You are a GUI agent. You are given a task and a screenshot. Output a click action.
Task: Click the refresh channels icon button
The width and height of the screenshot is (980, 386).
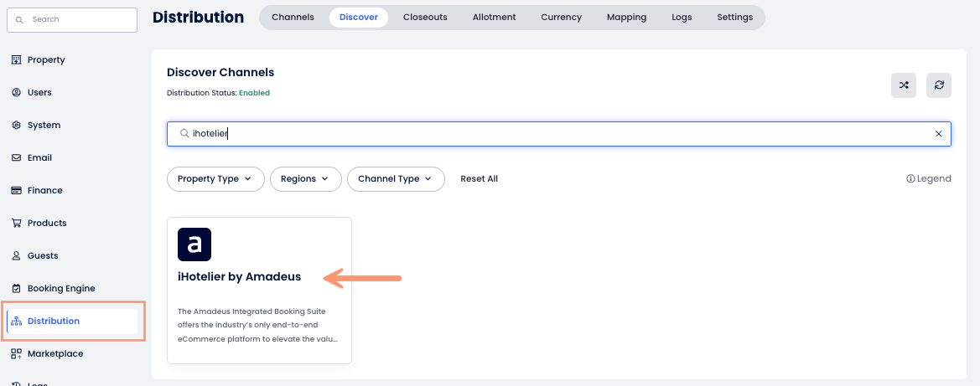coord(939,85)
